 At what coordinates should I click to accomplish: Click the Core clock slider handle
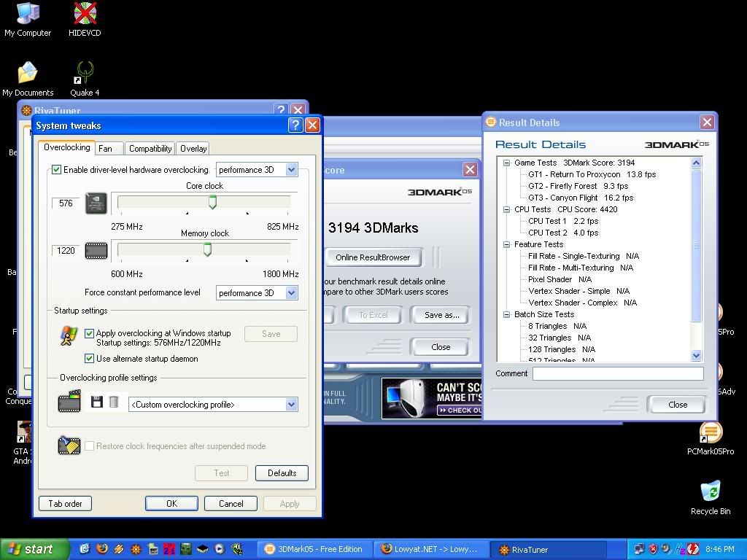click(212, 202)
